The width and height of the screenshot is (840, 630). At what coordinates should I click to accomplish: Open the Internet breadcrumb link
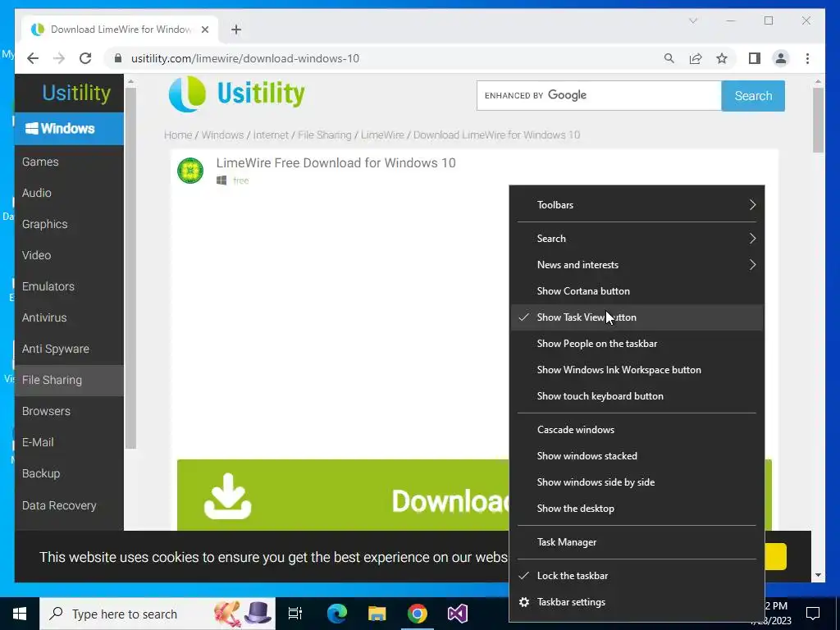[271, 135]
